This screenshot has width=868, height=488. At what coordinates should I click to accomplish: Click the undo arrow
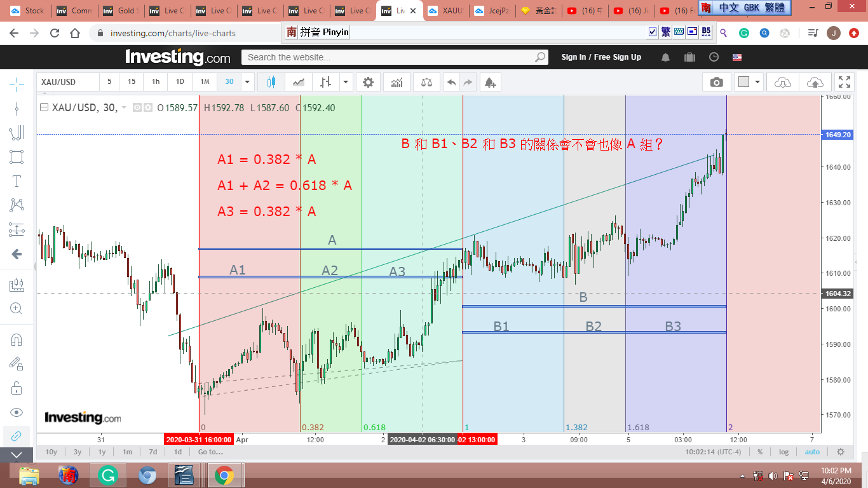click(x=451, y=82)
